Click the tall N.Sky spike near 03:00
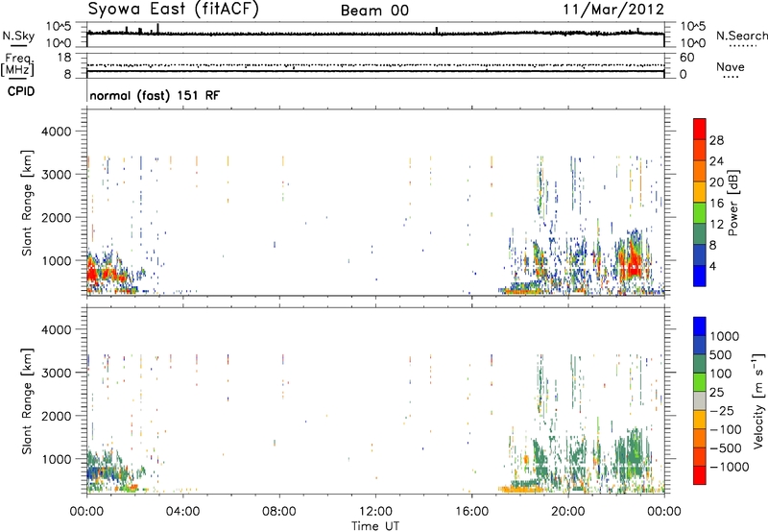This screenshot has width=768, height=532. (157, 28)
